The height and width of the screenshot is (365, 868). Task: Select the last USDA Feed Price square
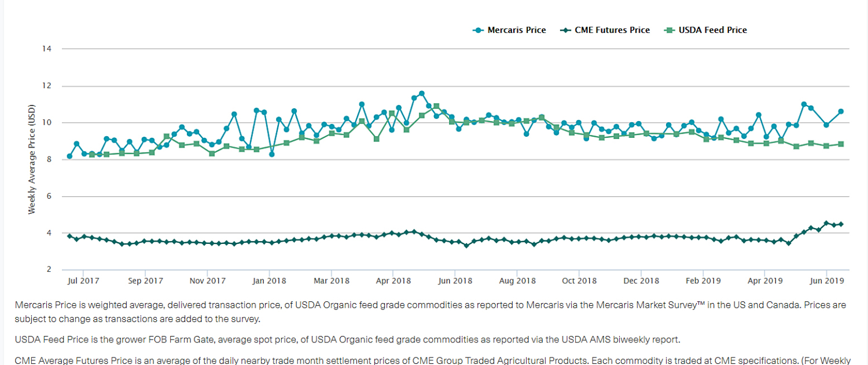[x=841, y=144]
